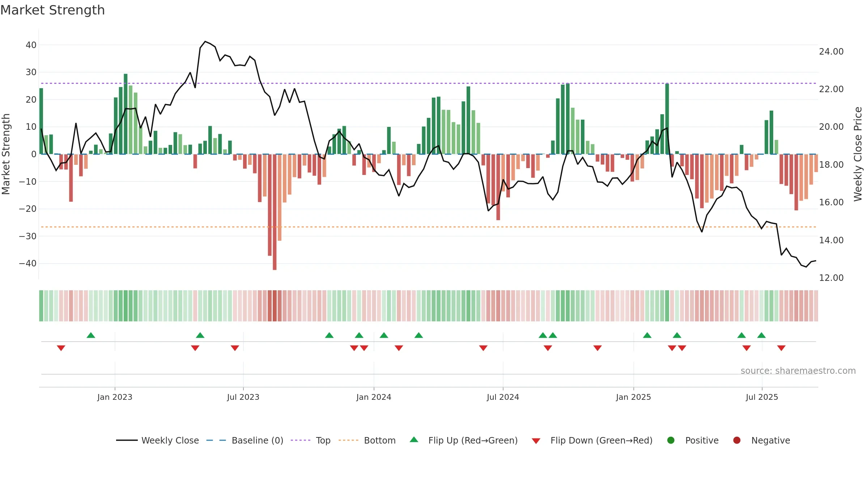Click the −40 tick on strength axis
Image resolution: width=868 pixels, height=488 pixels.
[28, 264]
